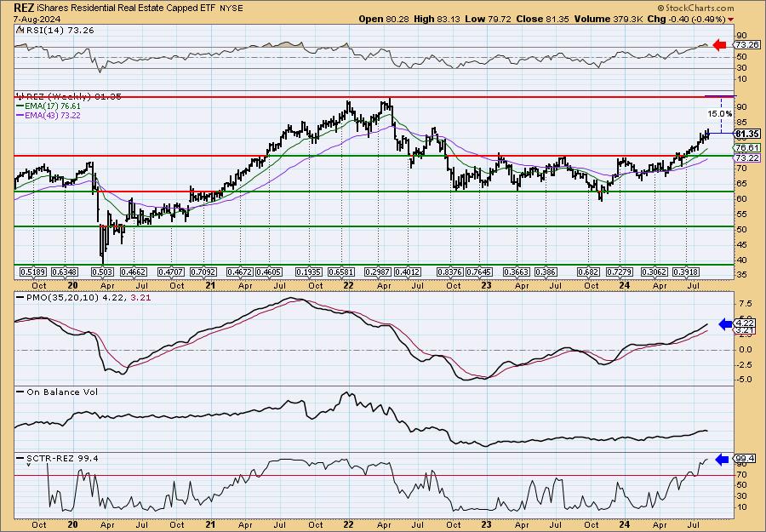Click the 0.7279 volume label

(619, 272)
